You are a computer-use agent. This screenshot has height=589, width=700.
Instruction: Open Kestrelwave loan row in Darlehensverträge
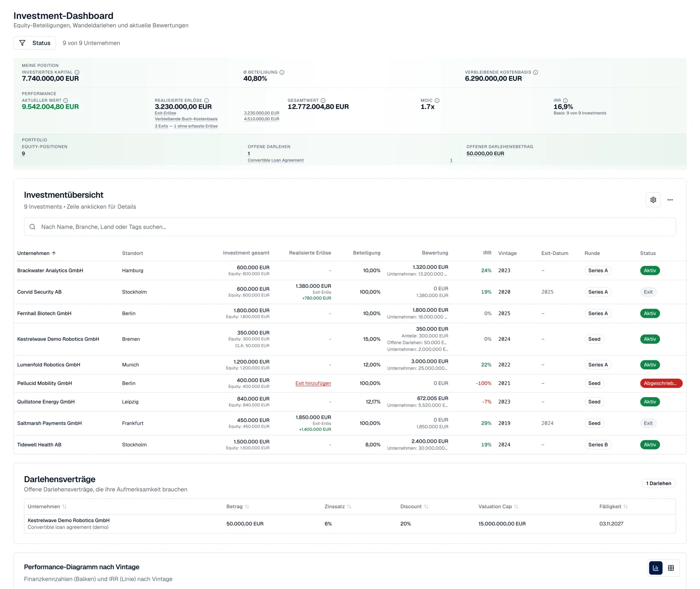350,524
